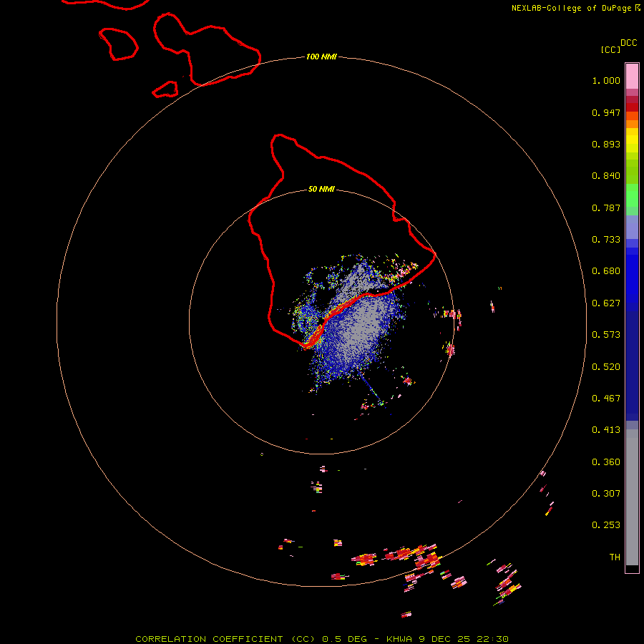The width and height of the screenshot is (644, 644).
Task: Click the 0.733 scale value
Action: pos(606,240)
